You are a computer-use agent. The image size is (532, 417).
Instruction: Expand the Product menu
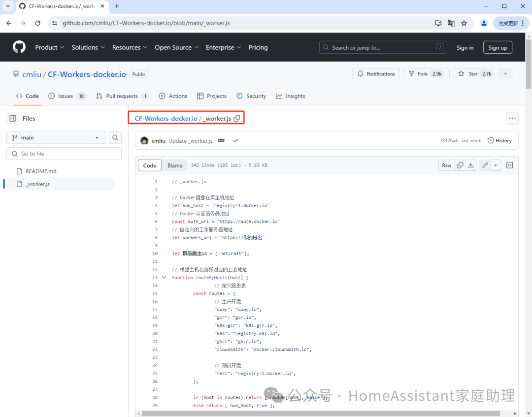point(50,47)
